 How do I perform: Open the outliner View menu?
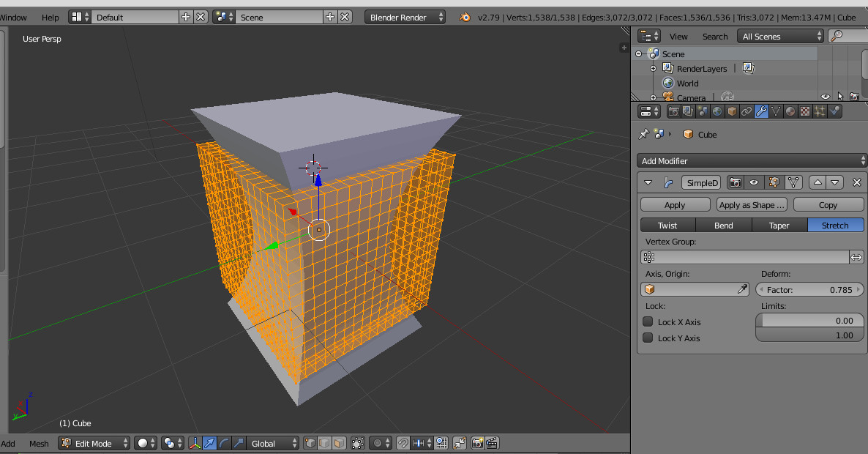pos(678,36)
